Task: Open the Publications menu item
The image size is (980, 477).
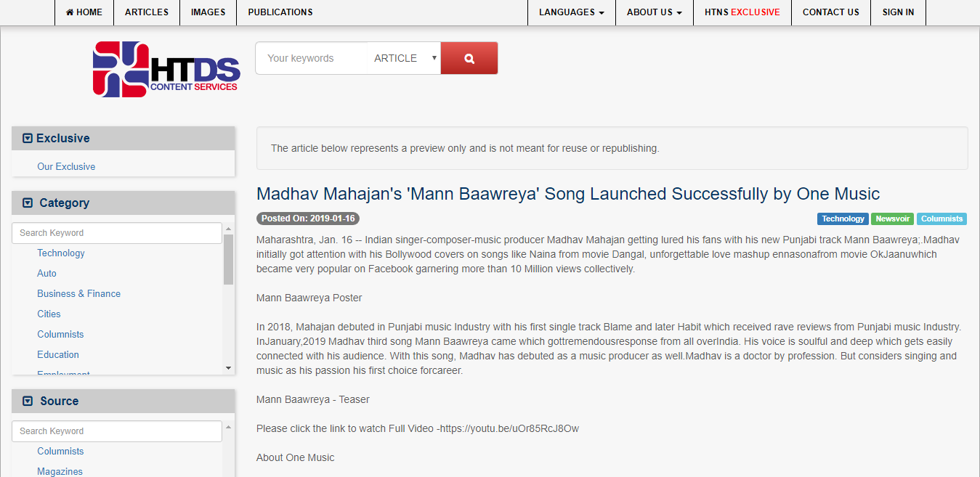Action: tap(280, 12)
